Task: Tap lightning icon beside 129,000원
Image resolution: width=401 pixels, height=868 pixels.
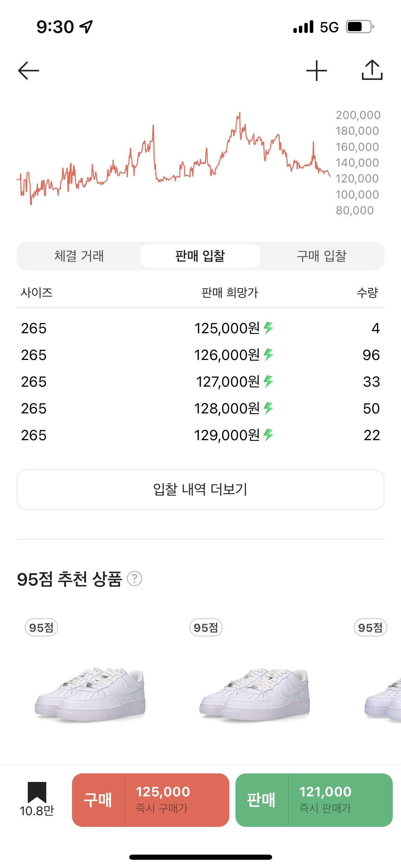Action: (x=268, y=435)
